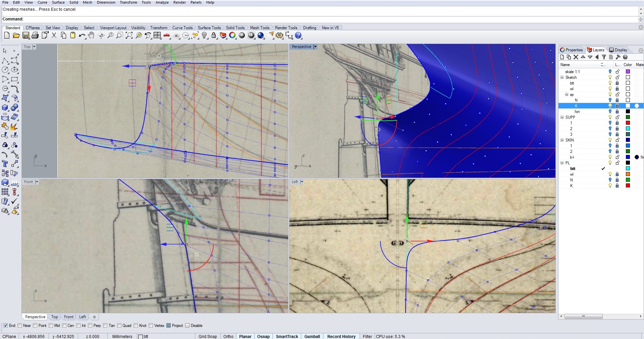The height and width of the screenshot is (339, 644).
Task: Open the Perspective viewport dropdown arrow
Action: [x=315, y=47]
